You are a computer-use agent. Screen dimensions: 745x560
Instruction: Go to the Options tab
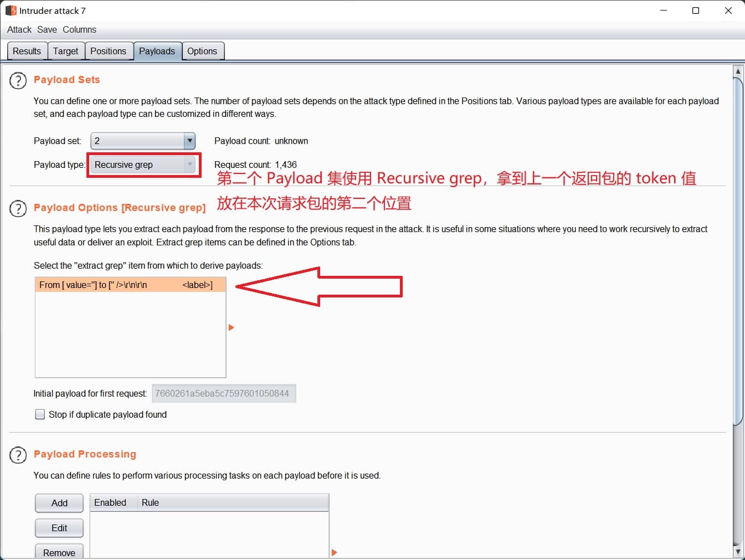tap(202, 51)
